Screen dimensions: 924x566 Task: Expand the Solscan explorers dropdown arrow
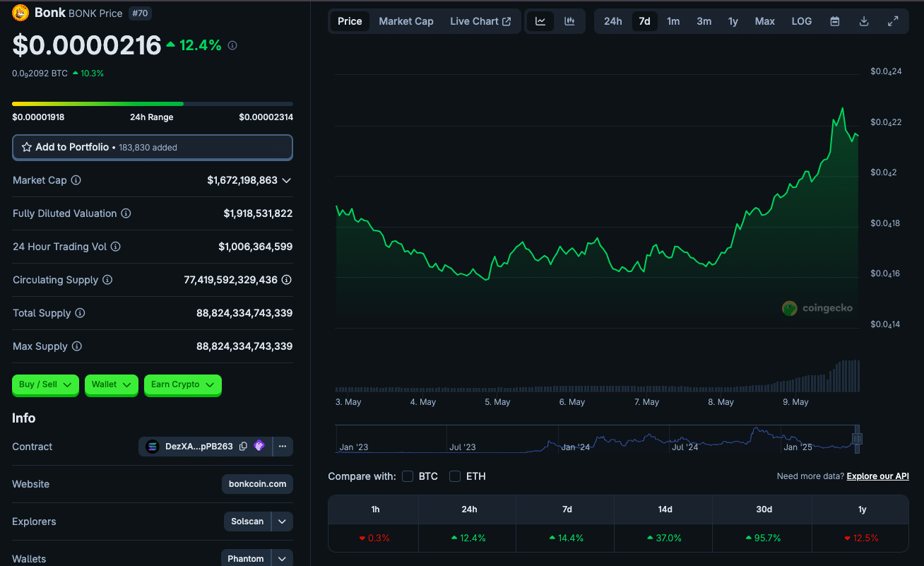point(282,521)
